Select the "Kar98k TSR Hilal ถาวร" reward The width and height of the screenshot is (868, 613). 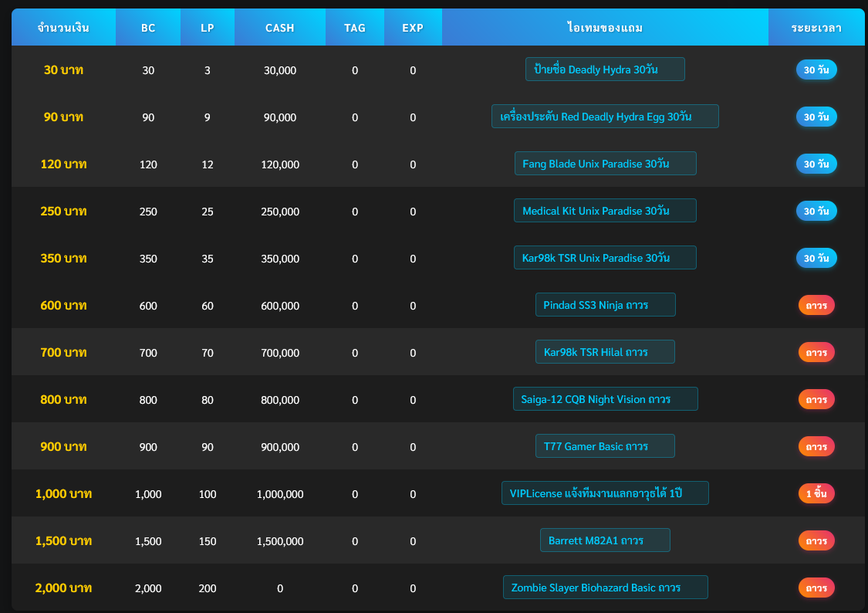(x=605, y=351)
